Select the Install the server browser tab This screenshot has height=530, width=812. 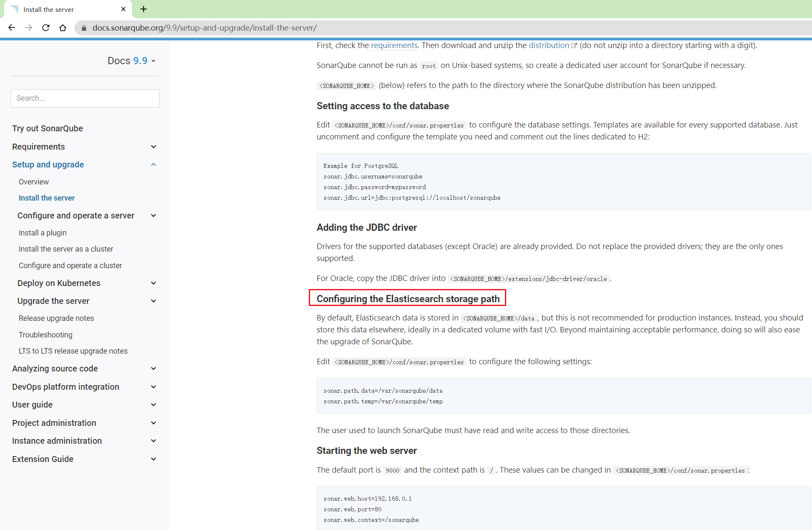[x=68, y=9]
